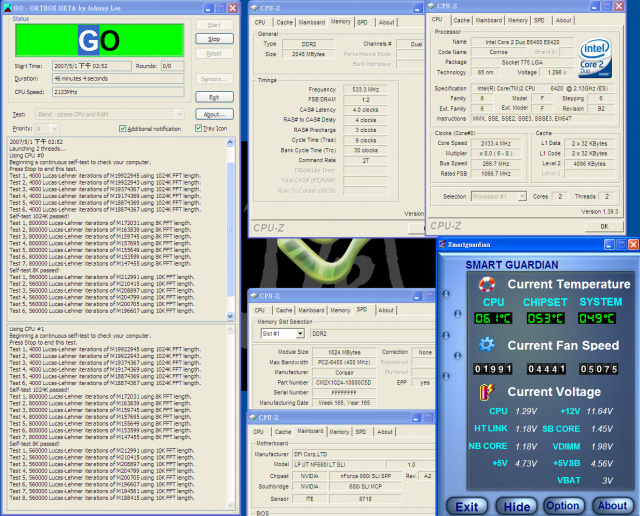Click Smart Guardian About button
The width and height of the screenshot is (640, 516).
coord(612,506)
